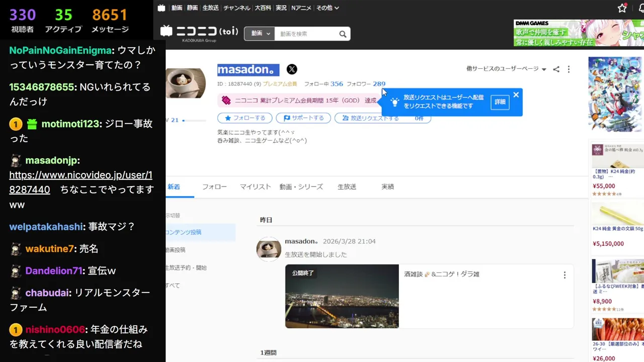
Task: Open the ¥26,000 crab product ad
Action: (618, 340)
